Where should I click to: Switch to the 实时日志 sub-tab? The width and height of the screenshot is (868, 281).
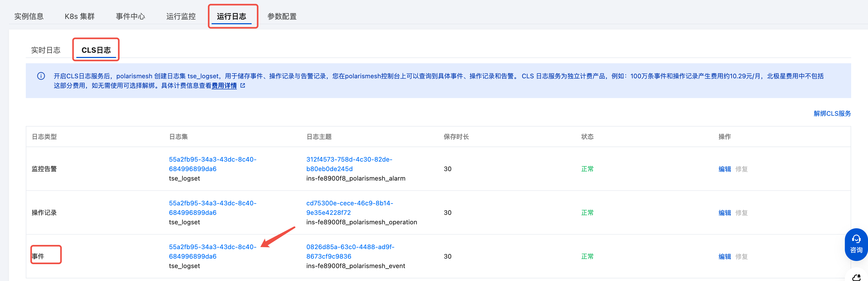46,50
